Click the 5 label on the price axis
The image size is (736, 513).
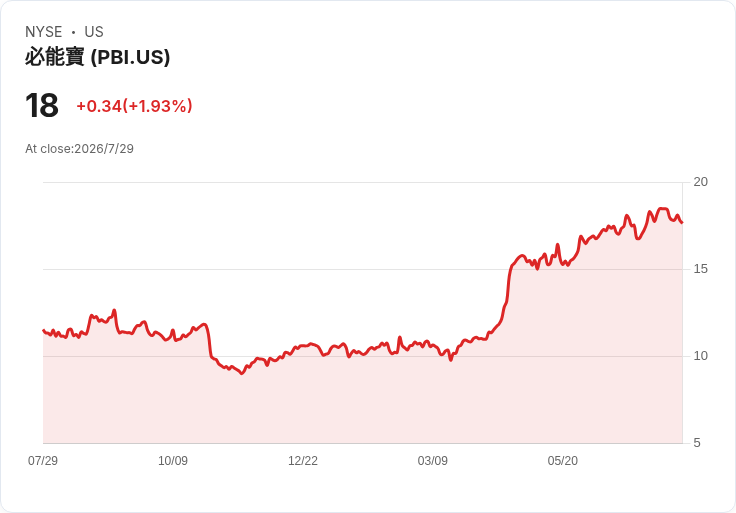pos(697,443)
